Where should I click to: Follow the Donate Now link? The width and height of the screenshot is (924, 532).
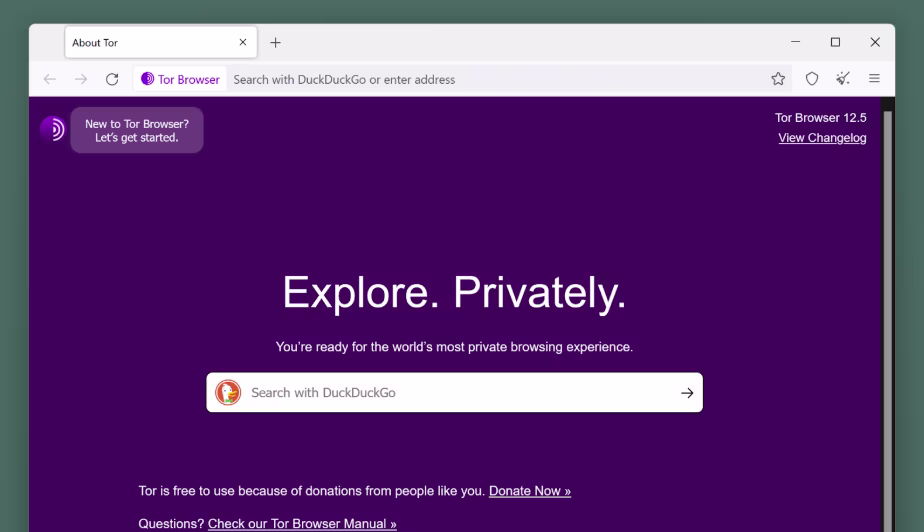[x=530, y=491]
